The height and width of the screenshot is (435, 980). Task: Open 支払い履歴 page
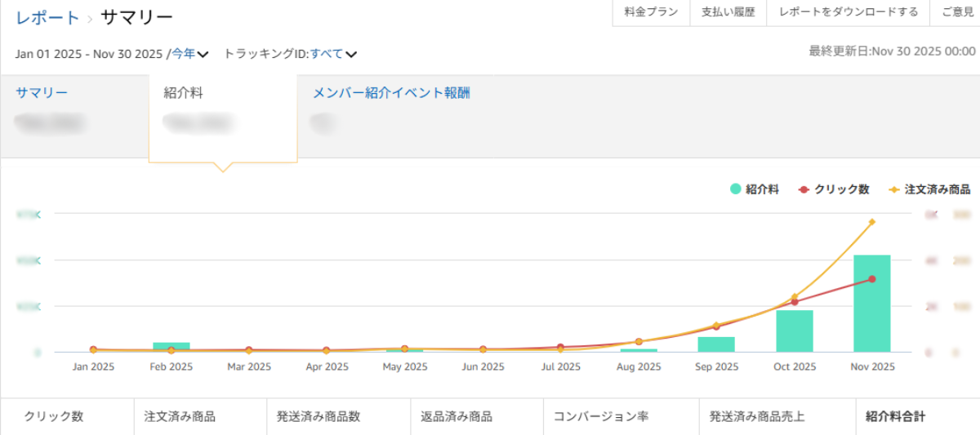coord(728,12)
